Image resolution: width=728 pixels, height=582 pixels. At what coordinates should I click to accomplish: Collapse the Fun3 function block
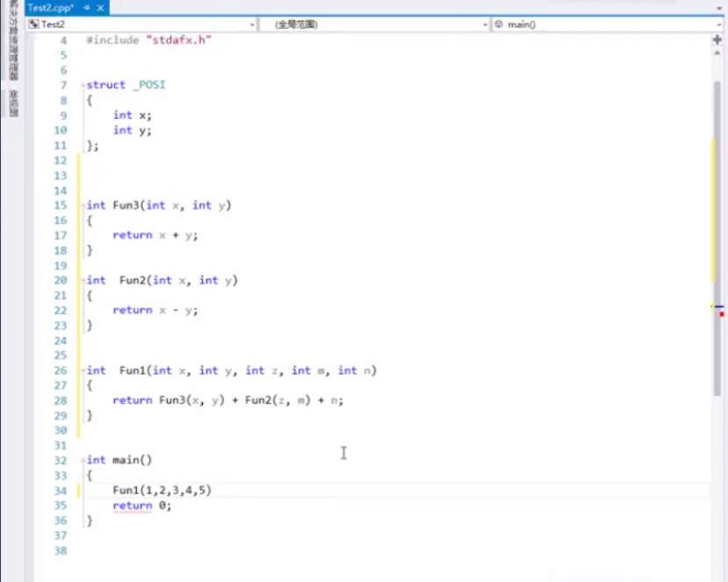pyautogui.click(x=83, y=205)
